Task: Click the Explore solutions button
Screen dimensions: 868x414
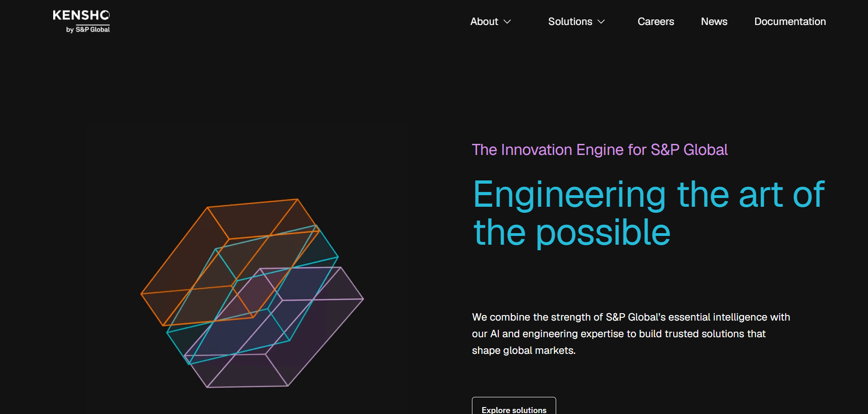Action: pyautogui.click(x=514, y=406)
